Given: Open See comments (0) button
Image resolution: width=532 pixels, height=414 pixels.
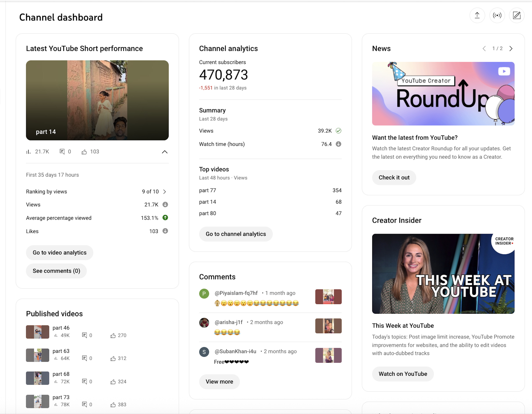Looking at the screenshot, I should (x=56, y=271).
